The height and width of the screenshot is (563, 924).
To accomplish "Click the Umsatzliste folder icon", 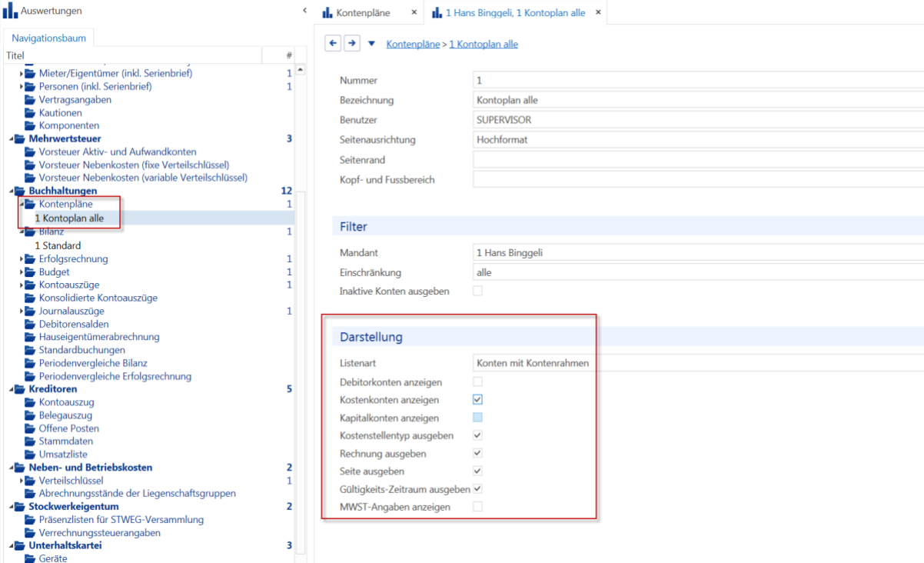I will (31, 455).
